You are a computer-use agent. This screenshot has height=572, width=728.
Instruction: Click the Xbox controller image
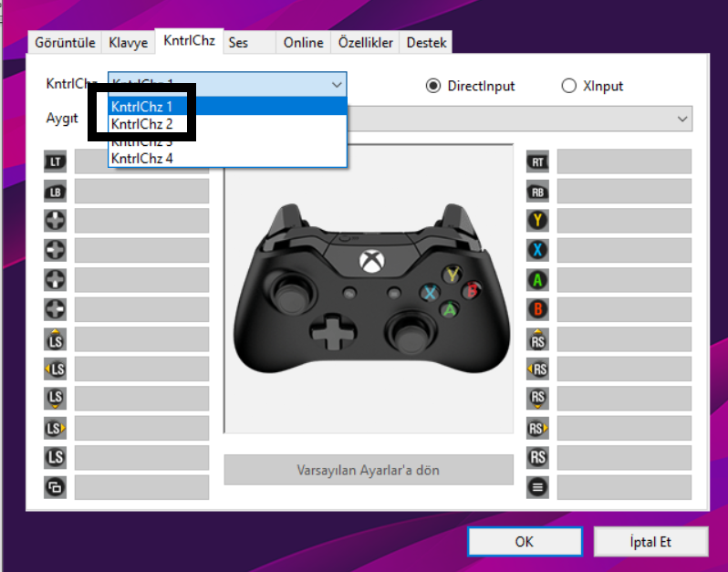[371, 288]
